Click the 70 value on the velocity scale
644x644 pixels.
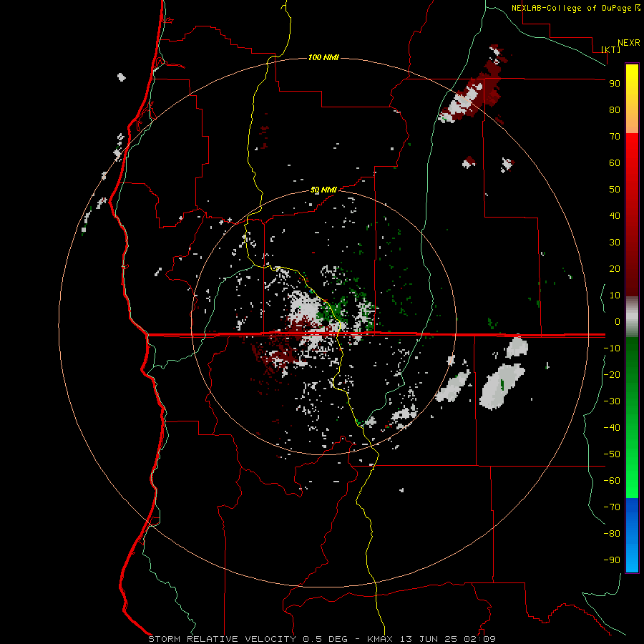[x=615, y=137]
